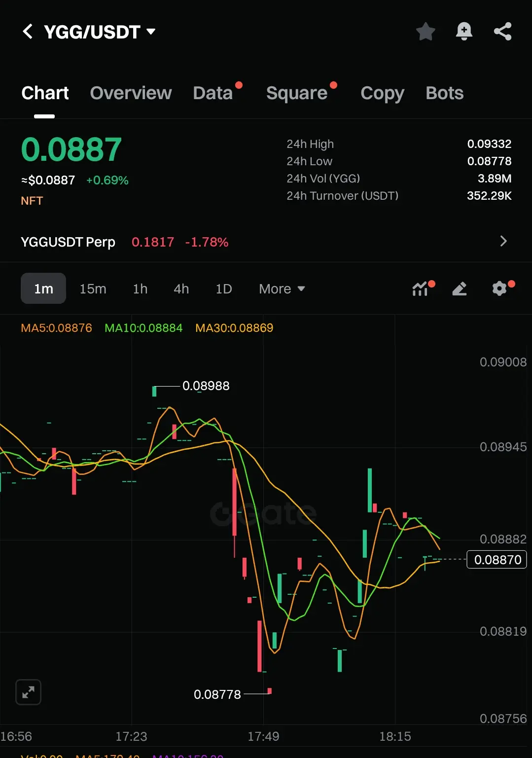Tap the current price marker 0.08870

[x=497, y=560]
